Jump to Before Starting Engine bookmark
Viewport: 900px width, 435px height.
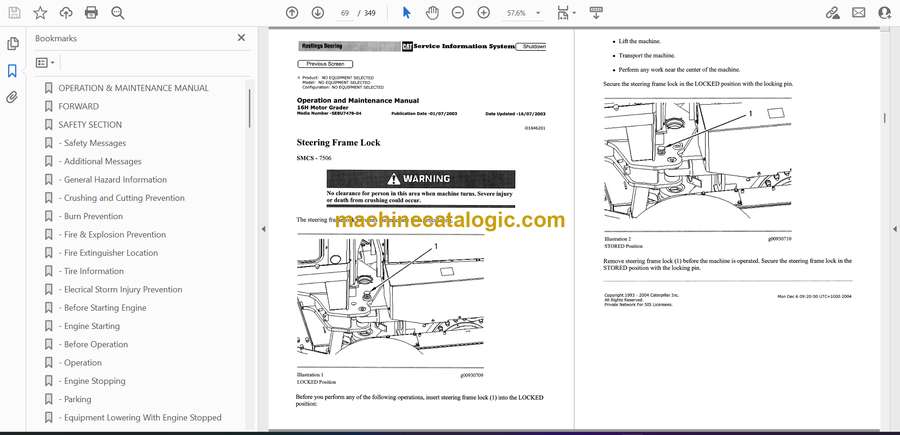102,308
